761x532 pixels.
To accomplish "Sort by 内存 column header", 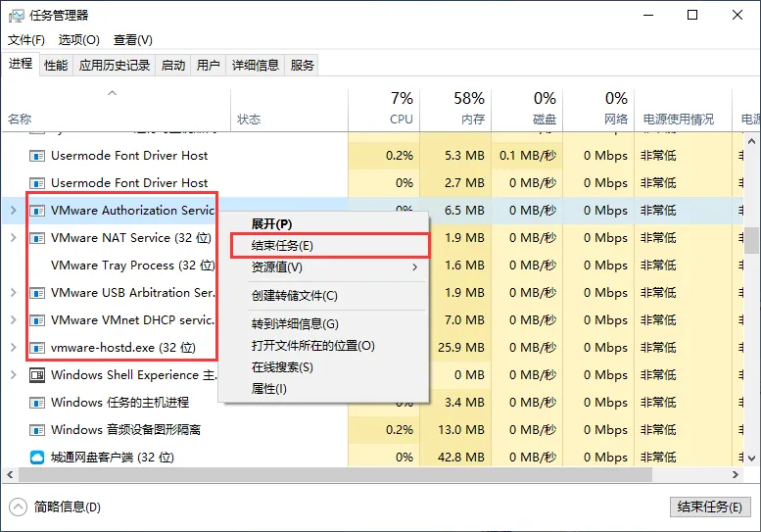I will pyautogui.click(x=455, y=111).
